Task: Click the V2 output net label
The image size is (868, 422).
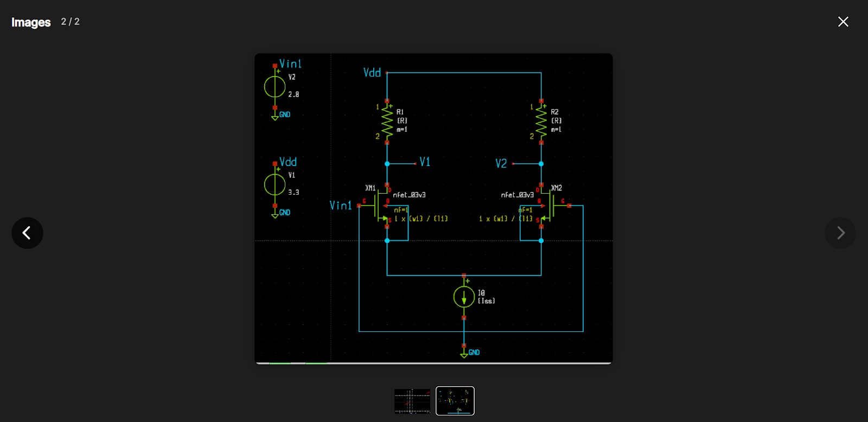Action: pos(501,163)
